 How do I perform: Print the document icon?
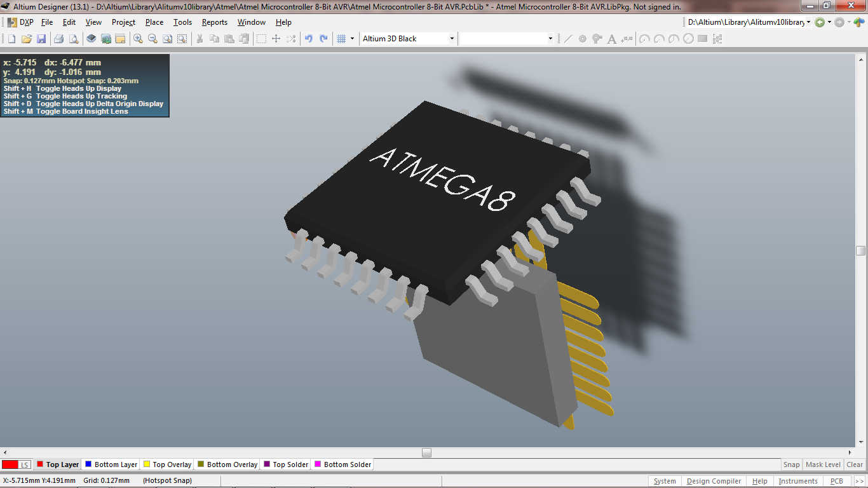58,39
